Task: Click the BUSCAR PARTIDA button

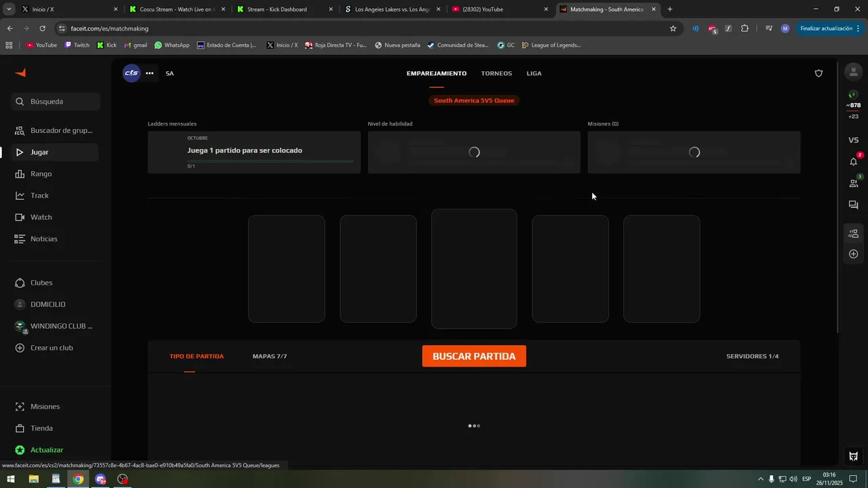Action: coord(474,356)
